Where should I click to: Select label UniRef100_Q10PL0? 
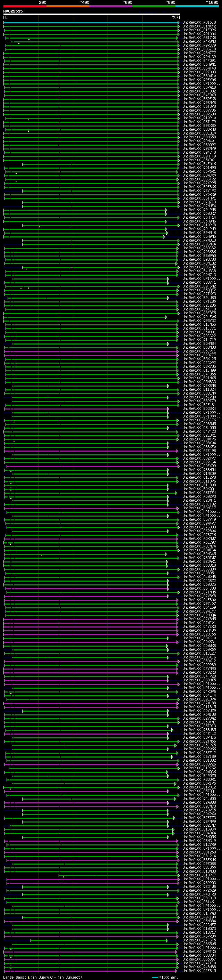pyautogui.click(x=199, y=118)
